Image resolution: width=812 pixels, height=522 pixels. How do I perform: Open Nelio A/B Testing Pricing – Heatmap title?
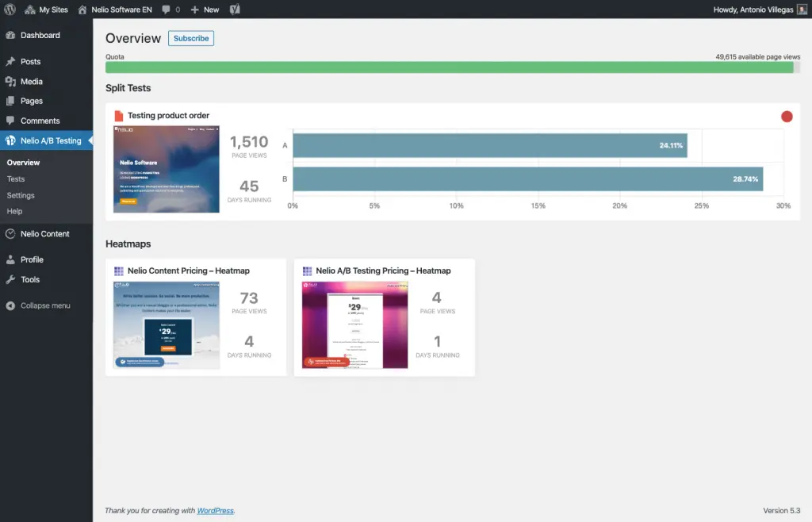click(383, 271)
